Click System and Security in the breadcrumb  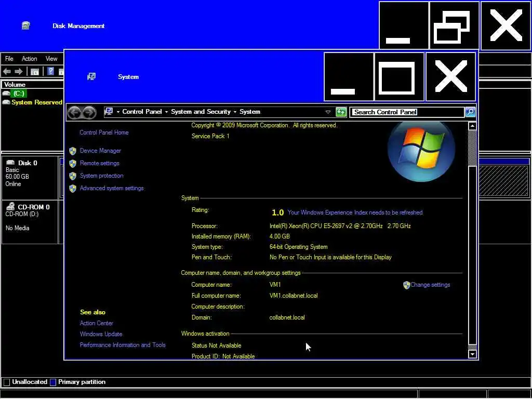point(201,112)
